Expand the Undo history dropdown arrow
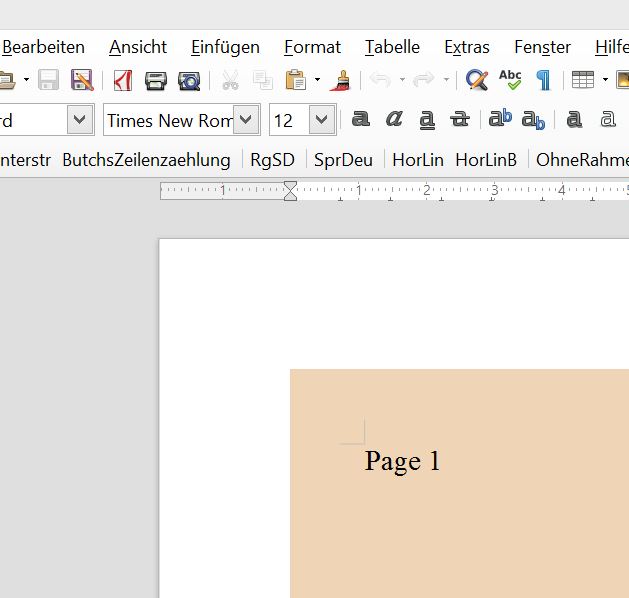 pos(402,79)
